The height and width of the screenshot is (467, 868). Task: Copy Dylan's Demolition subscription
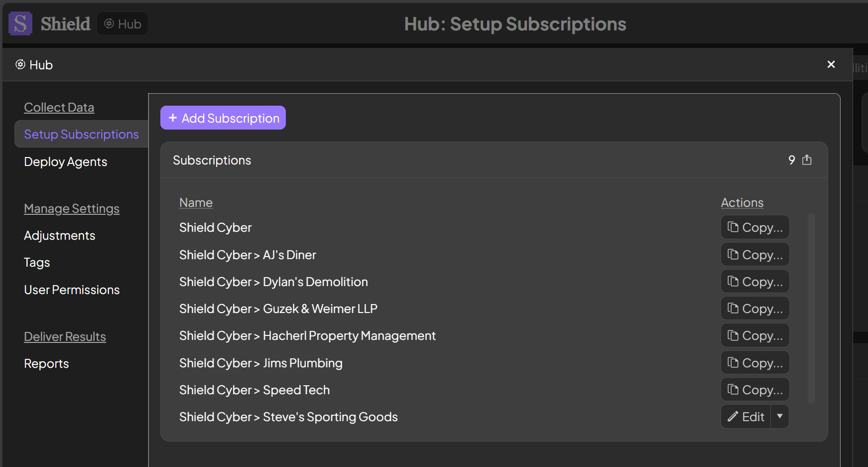pyautogui.click(x=755, y=282)
